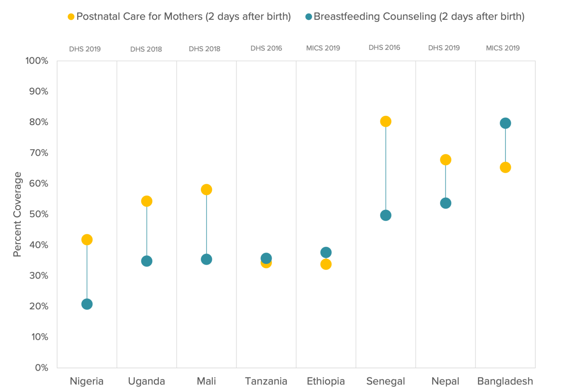The height and width of the screenshot is (392, 563).
Task: Select Bangladesh's teal dot near 80%
Action: (x=505, y=123)
